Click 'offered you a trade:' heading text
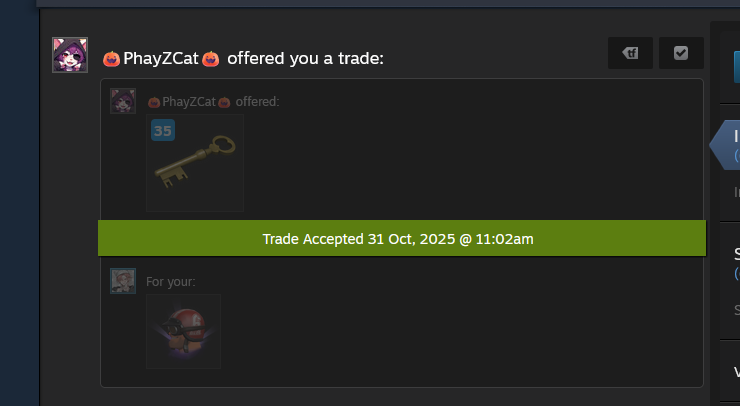This screenshot has height=406, width=740. [x=305, y=59]
